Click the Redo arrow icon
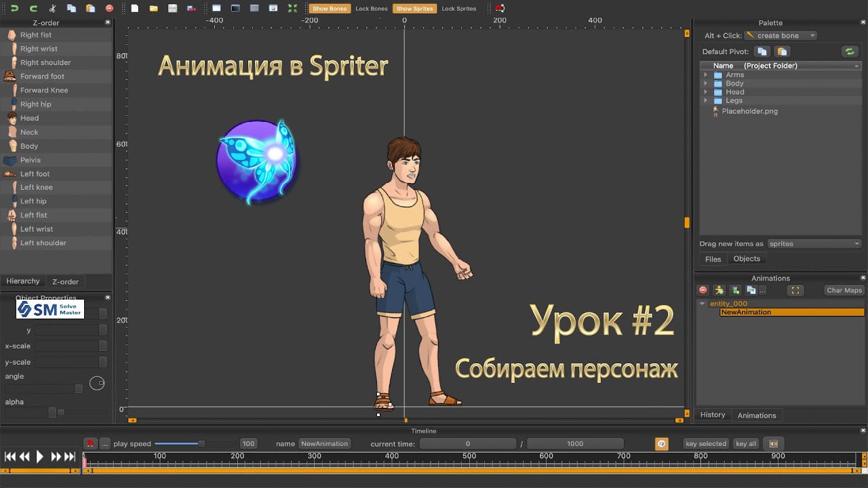The height and width of the screenshot is (488, 868). 33,8
